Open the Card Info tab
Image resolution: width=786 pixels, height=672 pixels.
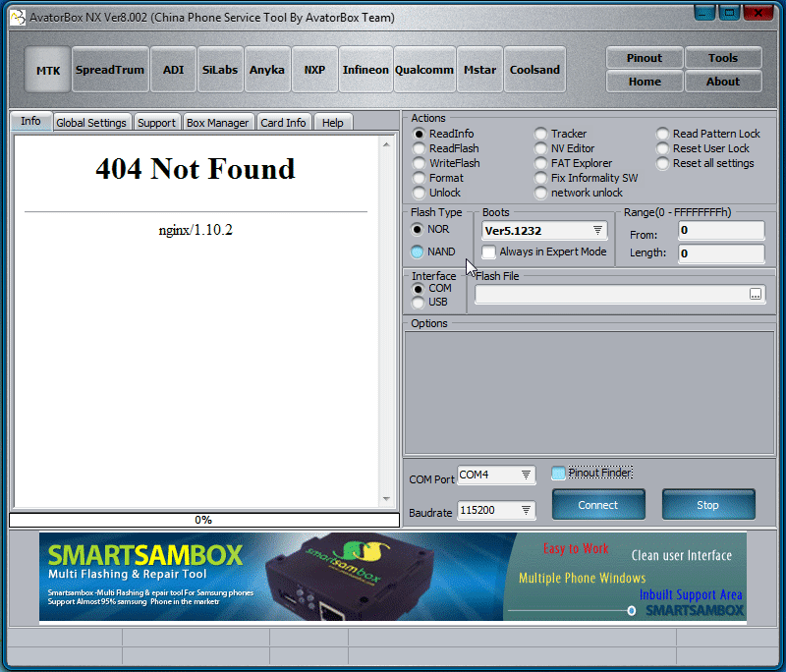[x=283, y=123]
